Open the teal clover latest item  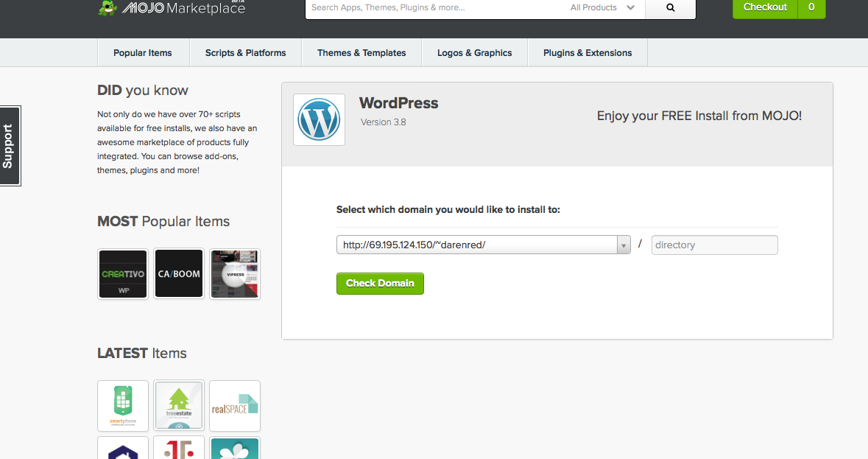click(x=235, y=448)
